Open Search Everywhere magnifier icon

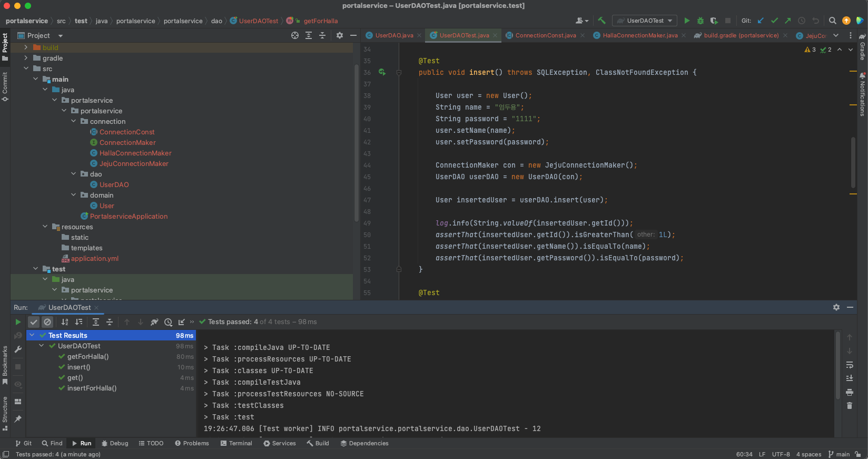tap(832, 21)
